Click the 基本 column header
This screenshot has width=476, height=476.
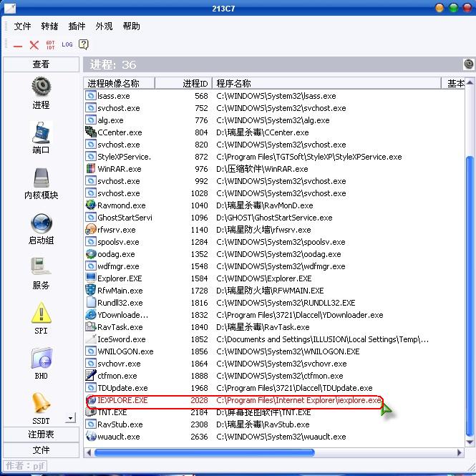coord(453,83)
